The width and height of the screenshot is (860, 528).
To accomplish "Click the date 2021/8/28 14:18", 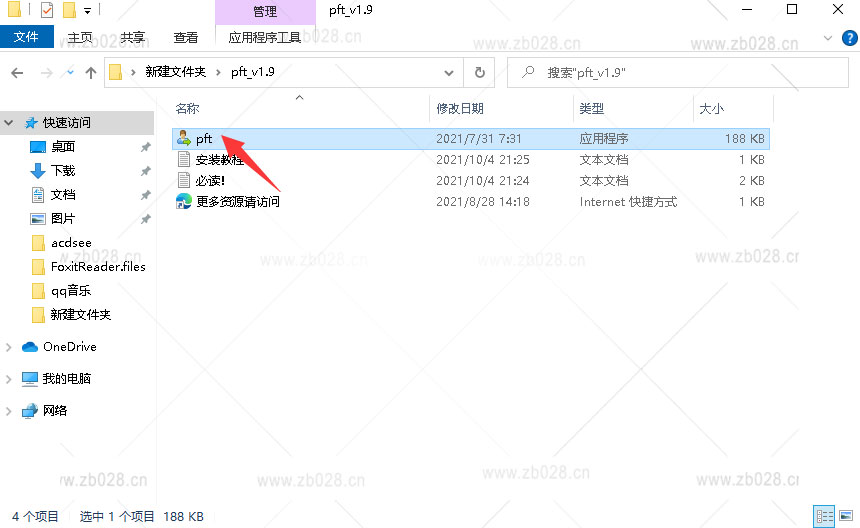I will click(x=483, y=202).
